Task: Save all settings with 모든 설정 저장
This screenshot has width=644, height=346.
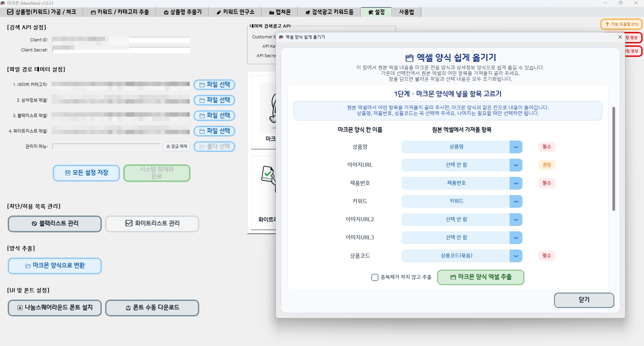Action: [x=86, y=173]
